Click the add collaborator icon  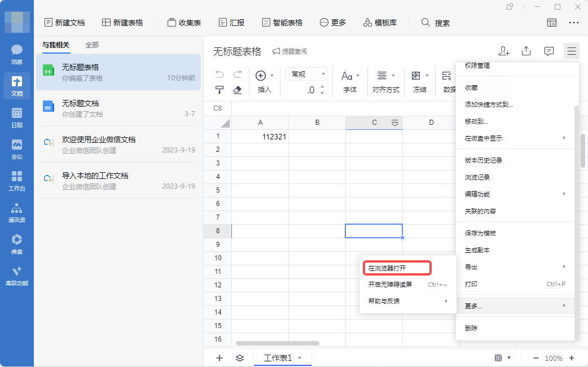tap(504, 51)
